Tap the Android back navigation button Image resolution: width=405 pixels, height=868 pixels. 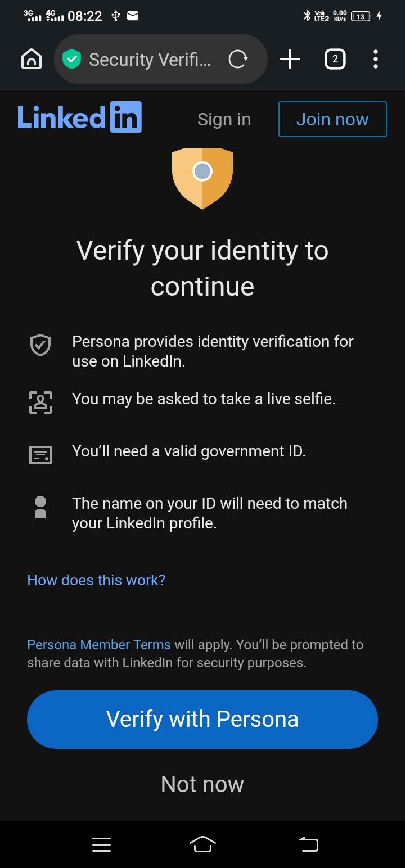[308, 844]
